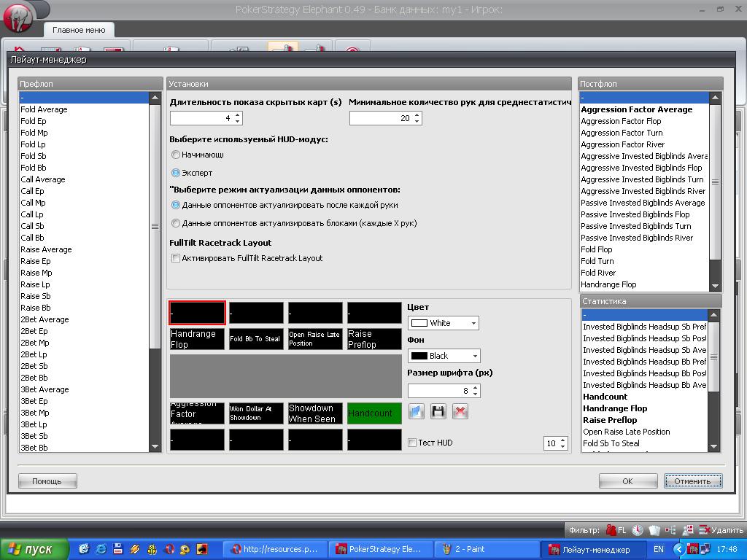
Task: Click the cards filter icon in the status bar
Action: [x=654, y=530]
